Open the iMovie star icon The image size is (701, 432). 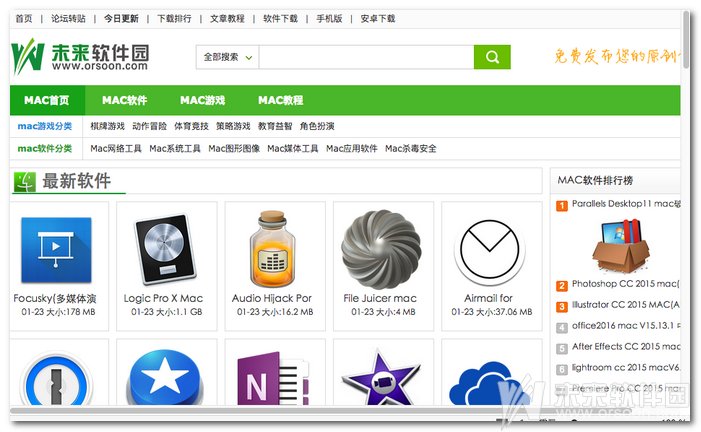[x=381, y=378]
